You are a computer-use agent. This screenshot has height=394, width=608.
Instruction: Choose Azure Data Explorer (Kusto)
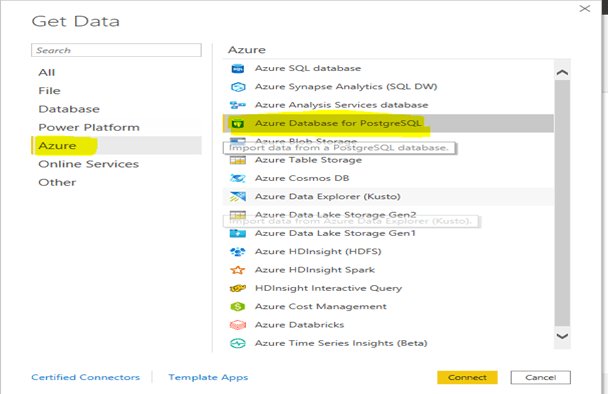point(389,197)
